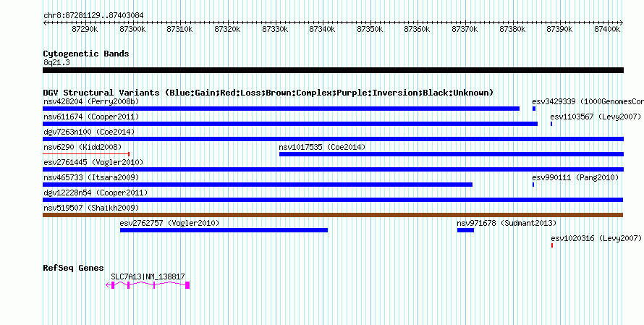Select the nsv971678 (Sudmant2013) label
The height and width of the screenshot is (325, 644).
[x=507, y=223]
